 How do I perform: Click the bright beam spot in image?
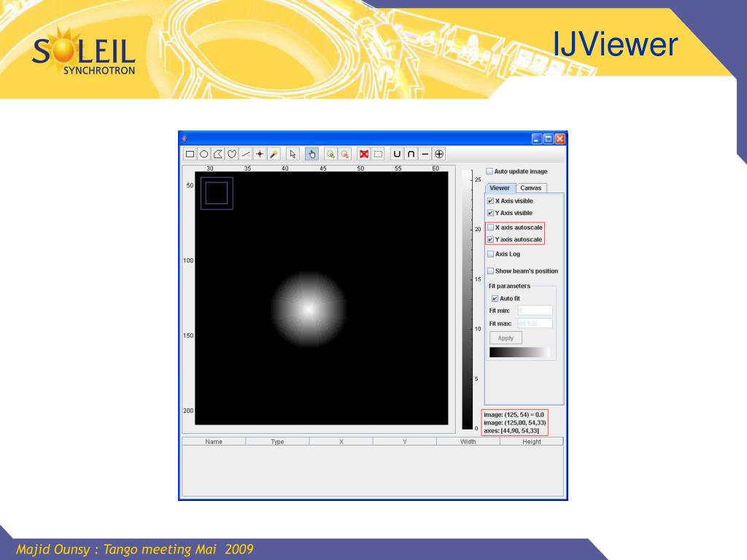click(x=309, y=309)
